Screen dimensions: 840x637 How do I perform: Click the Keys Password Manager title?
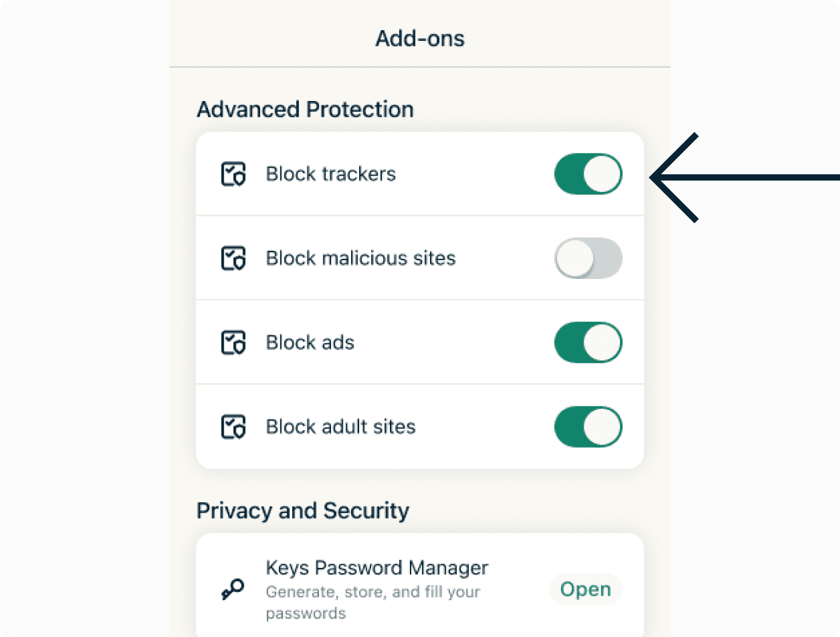click(377, 568)
